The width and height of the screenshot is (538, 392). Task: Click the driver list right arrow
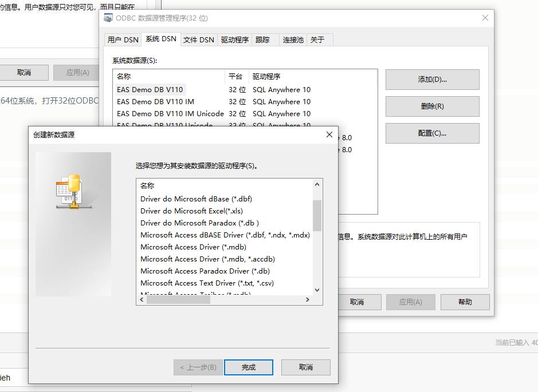click(308, 299)
